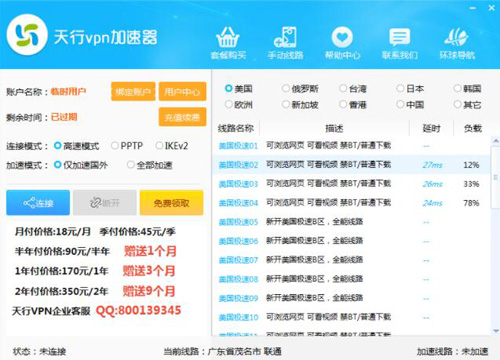The image size is (500, 360).
Task: Click the line list scroll-down arrow
Action: pyautogui.click(x=496, y=331)
